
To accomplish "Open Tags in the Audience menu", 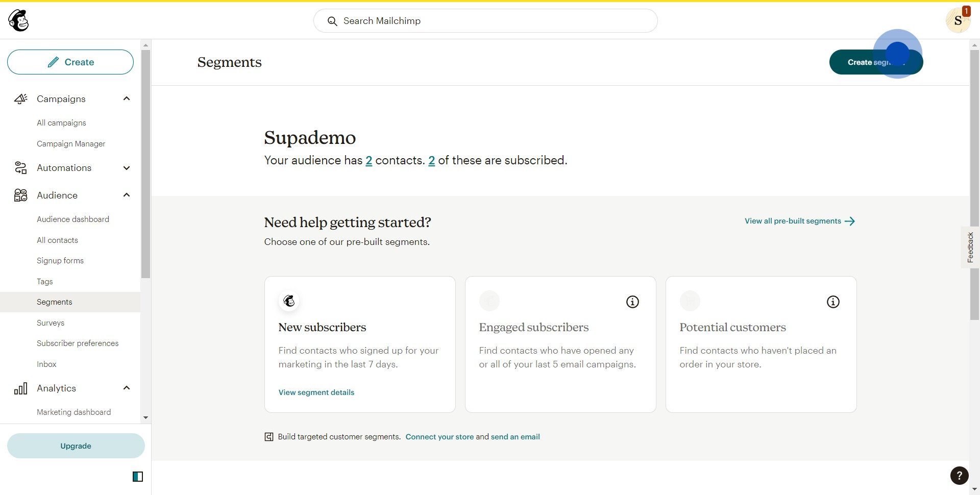I will click(45, 282).
